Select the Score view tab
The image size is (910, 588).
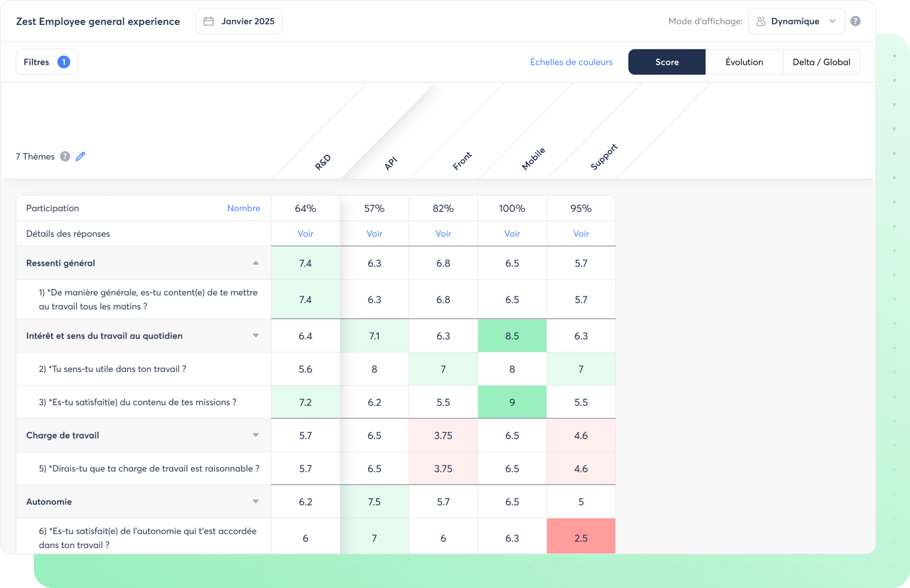point(667,62)
